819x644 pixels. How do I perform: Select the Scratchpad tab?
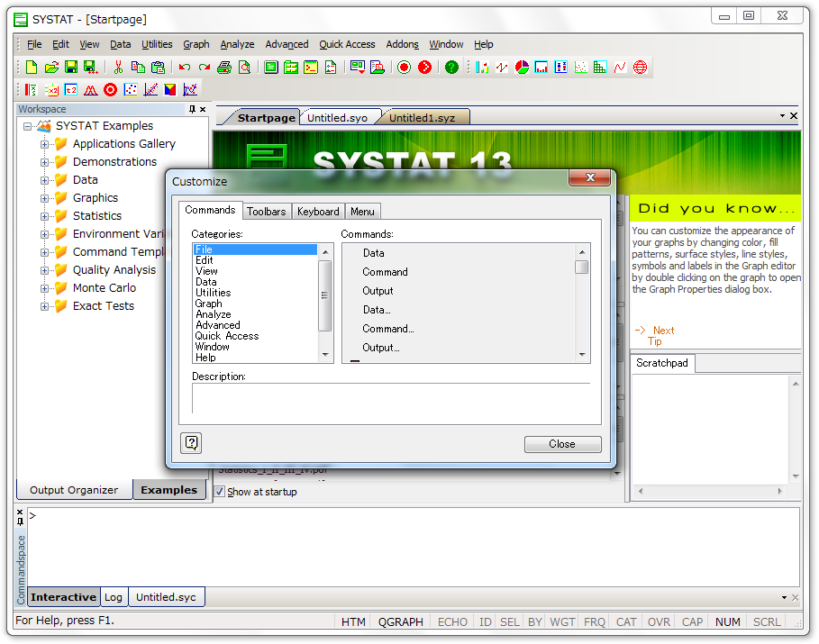(x=662, y=363)
